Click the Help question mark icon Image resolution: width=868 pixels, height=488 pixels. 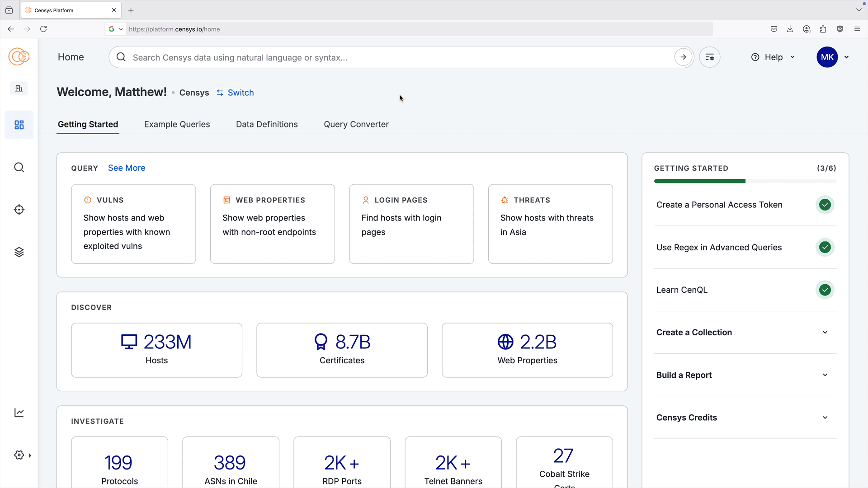pyautogui.click(x=755, y=57)
